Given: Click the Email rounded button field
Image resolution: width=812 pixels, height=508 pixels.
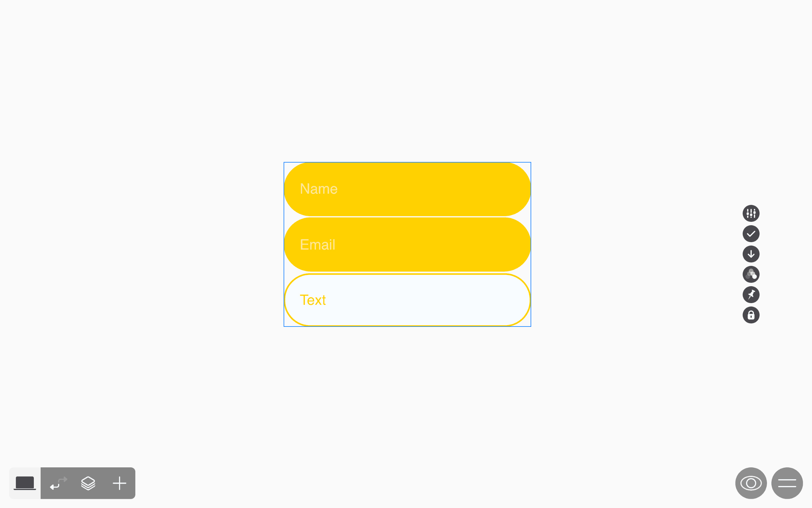Looking at the screenshot, I should coord(407,245).
